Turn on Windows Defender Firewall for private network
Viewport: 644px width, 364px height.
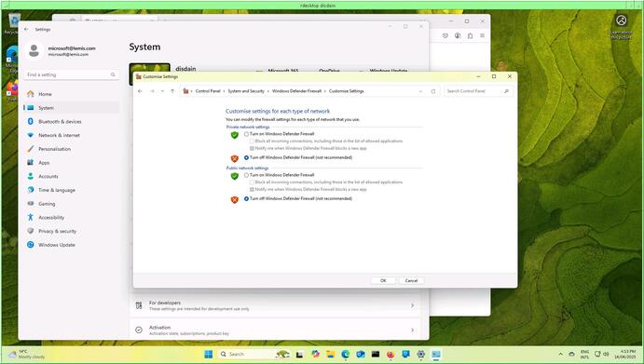[246, 134]
